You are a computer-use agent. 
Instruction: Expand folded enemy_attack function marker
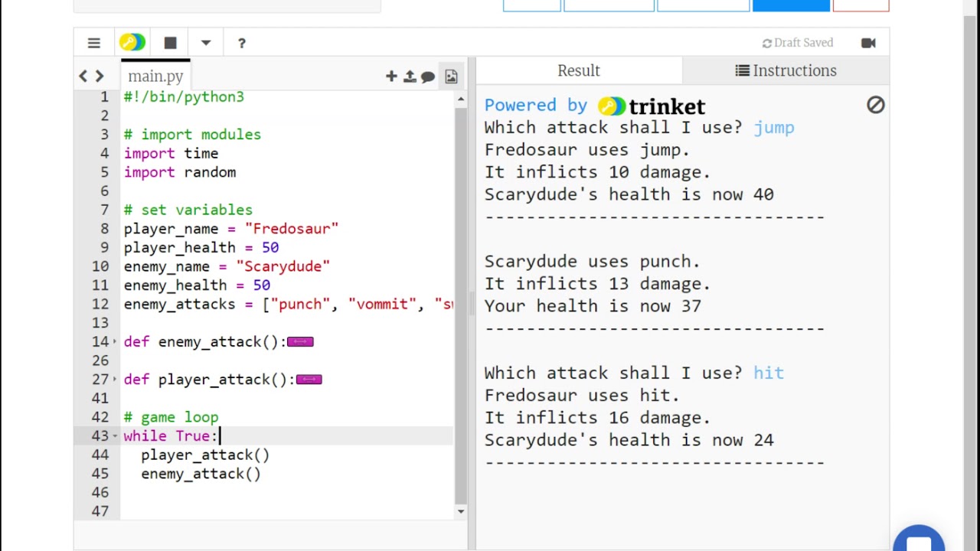click(300, 342)
